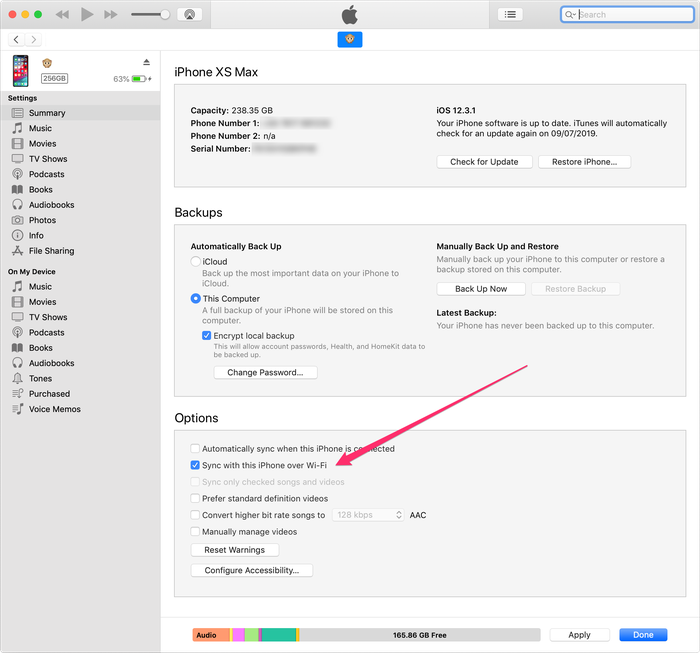700x653 pixels.
Task: Click Audiobooks headphone icon under Settings
Action: tap(17, 205)
